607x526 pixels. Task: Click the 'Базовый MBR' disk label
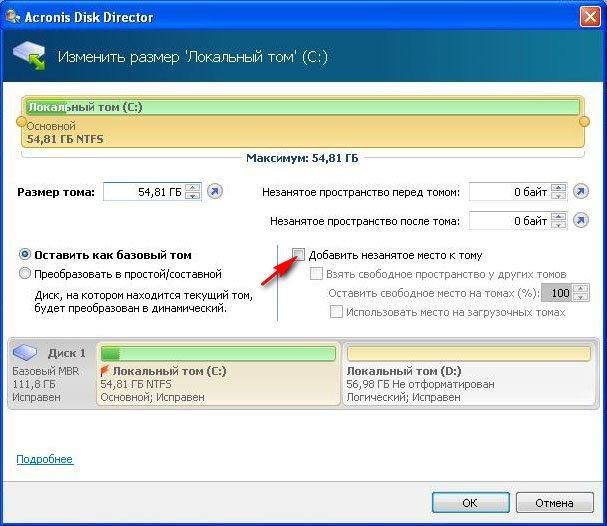tap(46, 371)
